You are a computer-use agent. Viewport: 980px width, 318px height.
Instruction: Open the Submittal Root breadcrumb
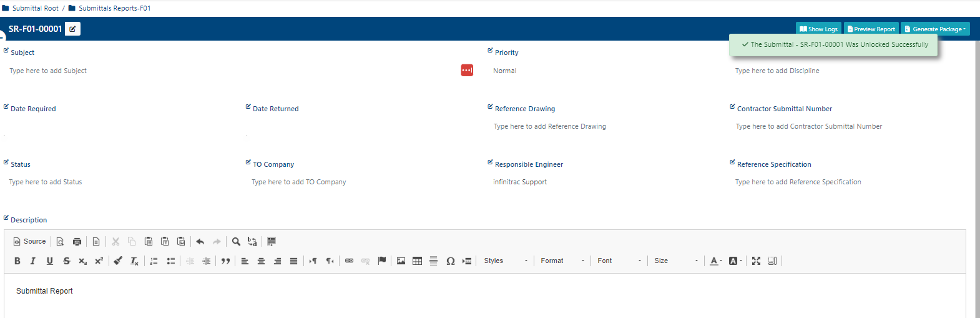(36, 8)
